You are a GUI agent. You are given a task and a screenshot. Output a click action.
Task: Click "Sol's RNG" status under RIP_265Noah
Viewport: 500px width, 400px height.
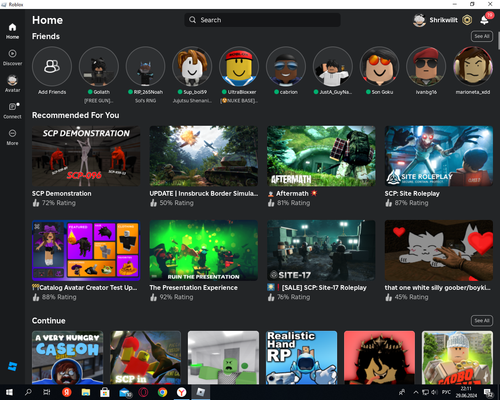pyautogui.click(x=145, y=101)
